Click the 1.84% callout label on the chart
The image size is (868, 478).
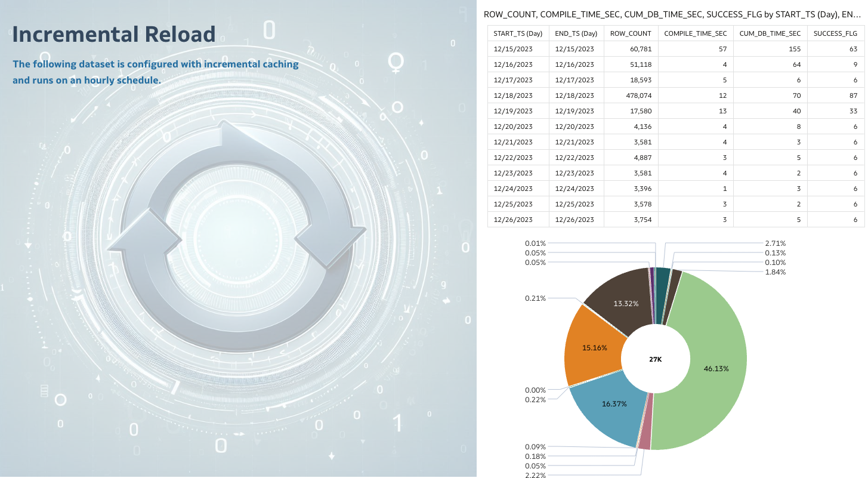[776, 271]
